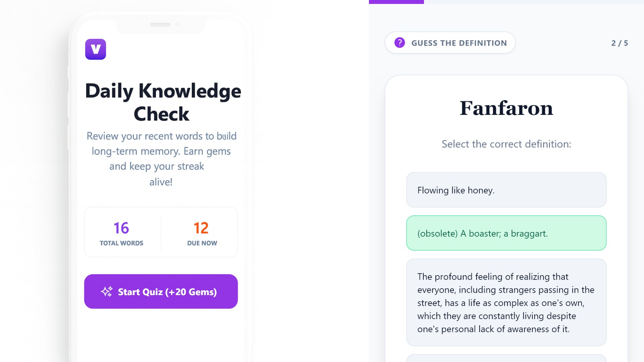
Task: Click the purple question mark icon
Action: click(x=399, y=43)
